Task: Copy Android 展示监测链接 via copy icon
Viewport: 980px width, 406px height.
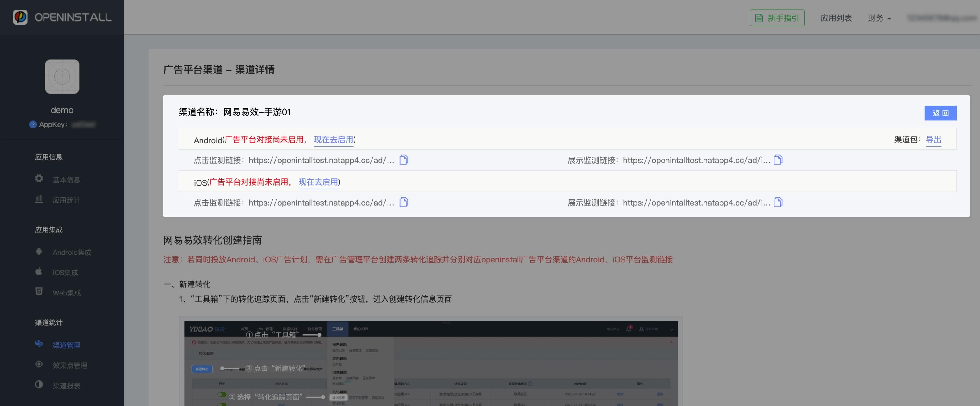Action: point(778,160)
